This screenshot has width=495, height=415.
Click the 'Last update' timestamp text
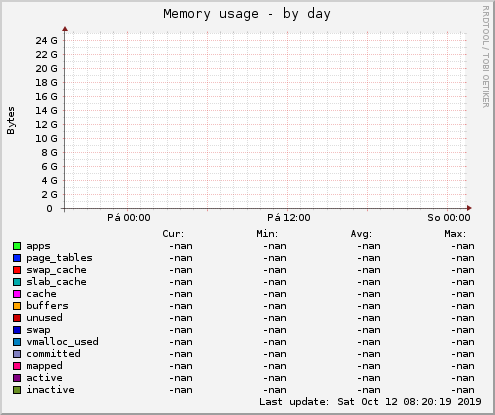[x=370, y=402]
